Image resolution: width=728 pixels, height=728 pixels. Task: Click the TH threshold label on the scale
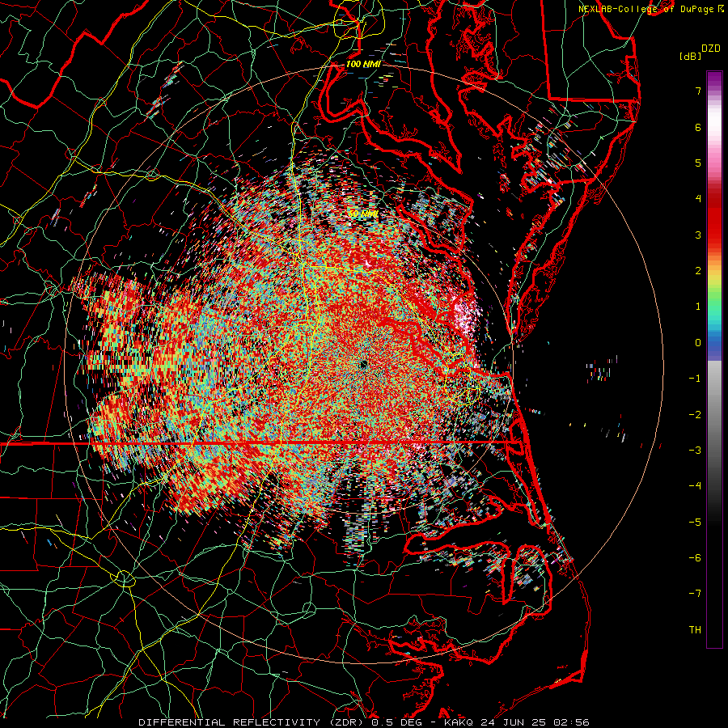tap(695, 630)
